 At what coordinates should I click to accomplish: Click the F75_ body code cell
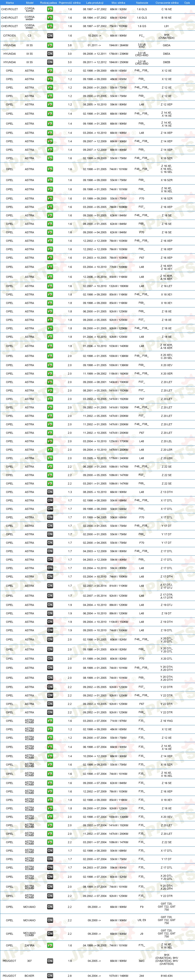pyautogui.click(x=142, y=945)
